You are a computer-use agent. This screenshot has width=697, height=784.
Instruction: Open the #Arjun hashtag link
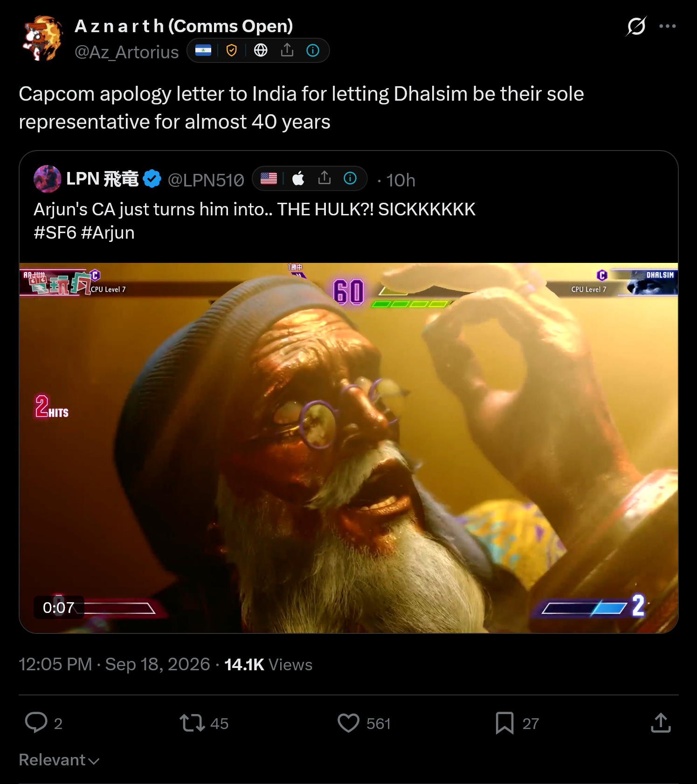108,233
